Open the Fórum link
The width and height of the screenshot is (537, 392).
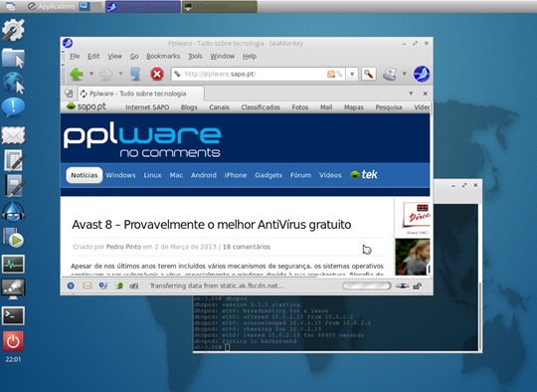tap(300, 175)
